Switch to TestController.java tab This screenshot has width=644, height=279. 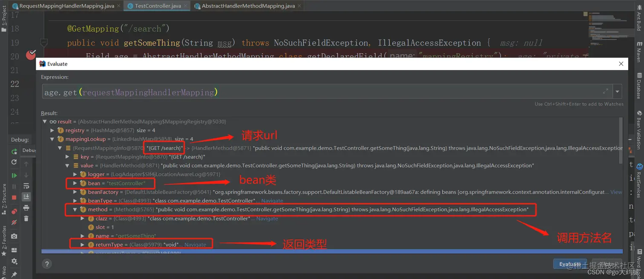pyautogui.click(x=158, y=6)
